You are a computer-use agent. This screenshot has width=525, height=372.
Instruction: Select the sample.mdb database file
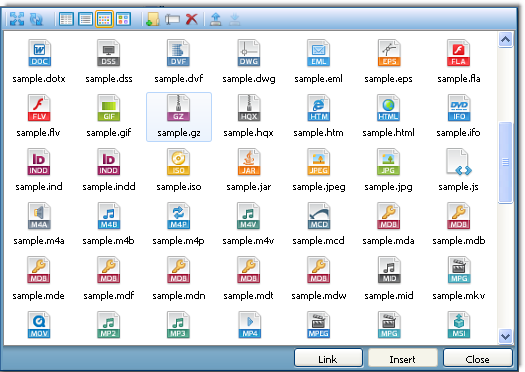coord(459,224)
